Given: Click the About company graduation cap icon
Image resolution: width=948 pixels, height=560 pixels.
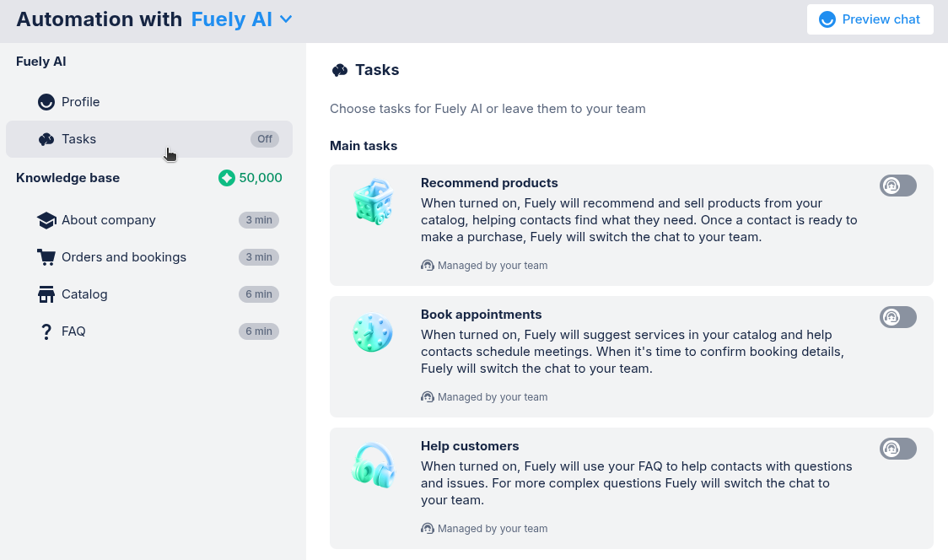Looking at the screenshot, I should coord(46,220).
